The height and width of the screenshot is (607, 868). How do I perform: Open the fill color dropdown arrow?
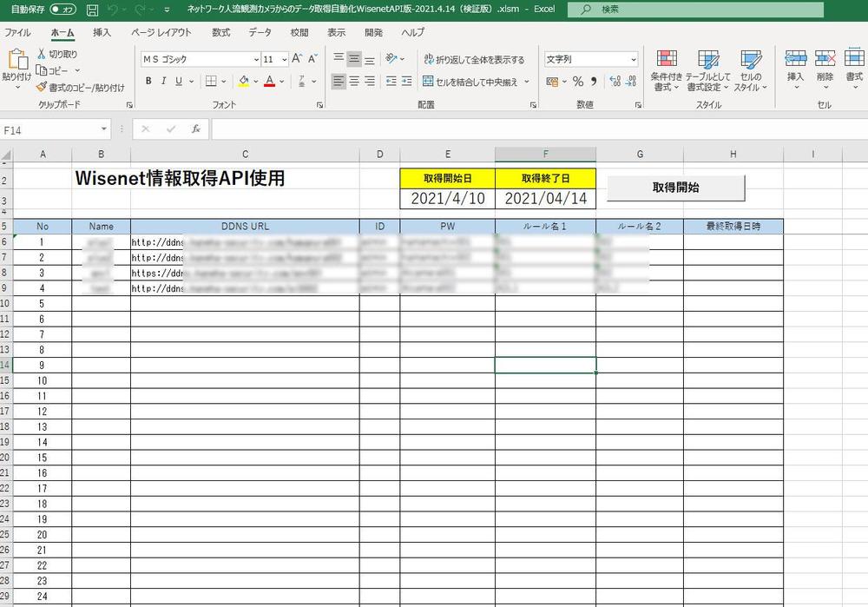256,82
